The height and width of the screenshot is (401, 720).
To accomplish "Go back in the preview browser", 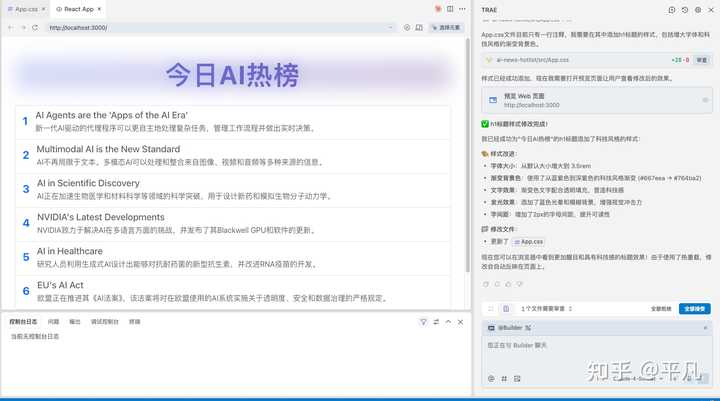I will tap(11, 28).
